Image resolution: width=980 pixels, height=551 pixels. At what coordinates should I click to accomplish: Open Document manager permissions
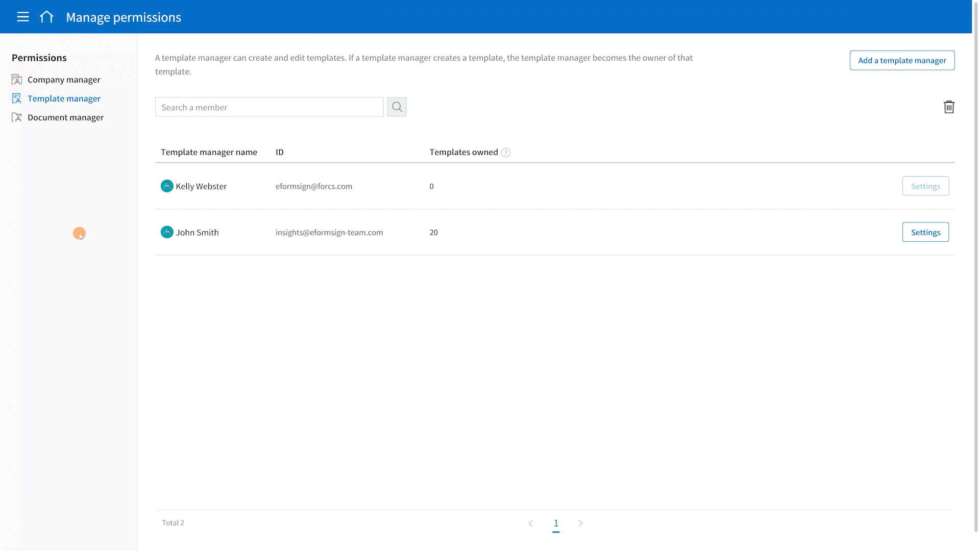pyautogui.click(x=65, y=117)
